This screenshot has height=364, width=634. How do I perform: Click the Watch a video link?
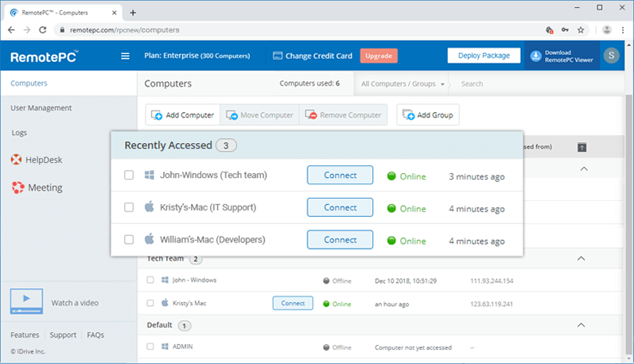75,303
